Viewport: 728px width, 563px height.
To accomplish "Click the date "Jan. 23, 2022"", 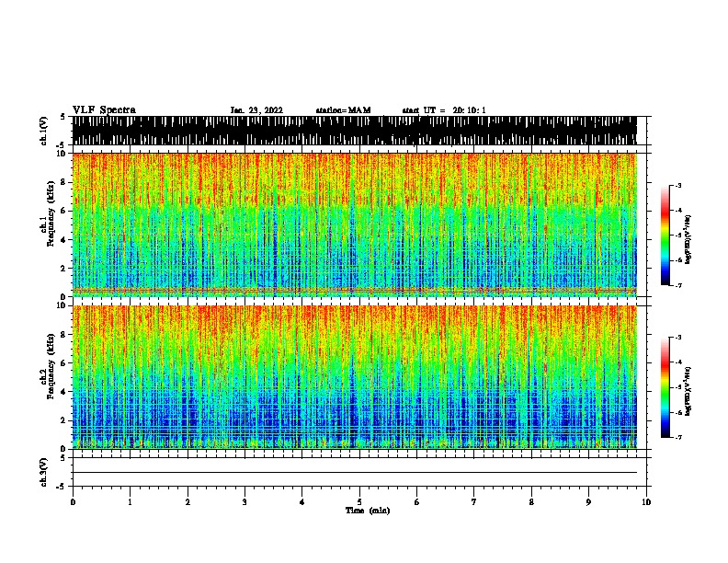I will point(256,110).
